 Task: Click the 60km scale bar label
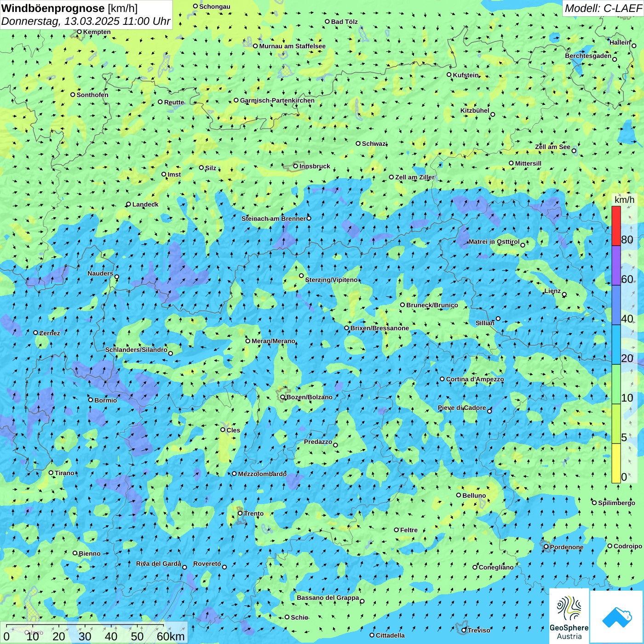(171, 636)
